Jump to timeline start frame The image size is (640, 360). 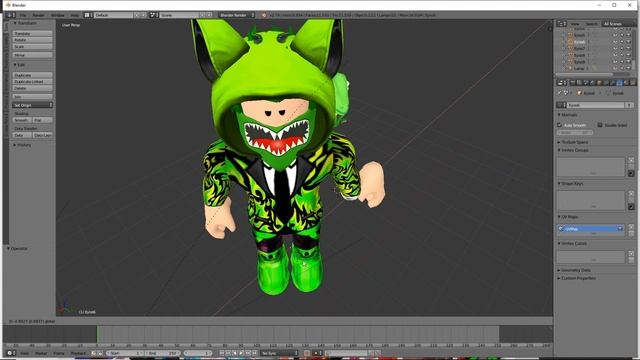(x=222, y=353)
